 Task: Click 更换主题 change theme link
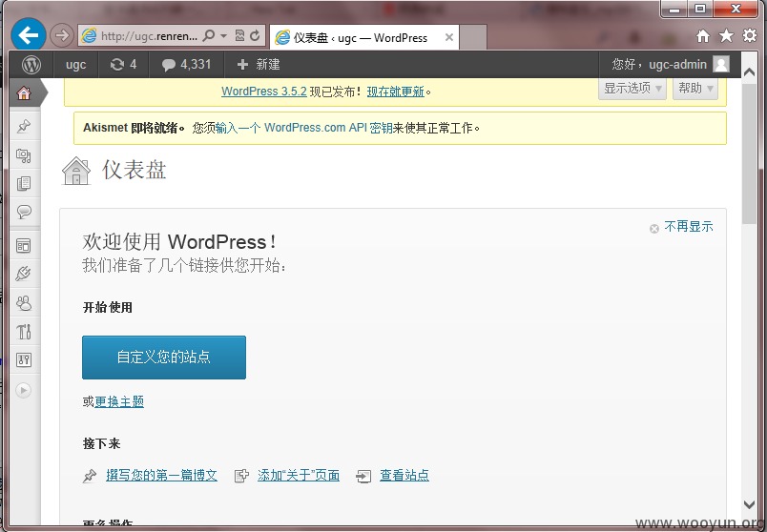tap(119, 402)
